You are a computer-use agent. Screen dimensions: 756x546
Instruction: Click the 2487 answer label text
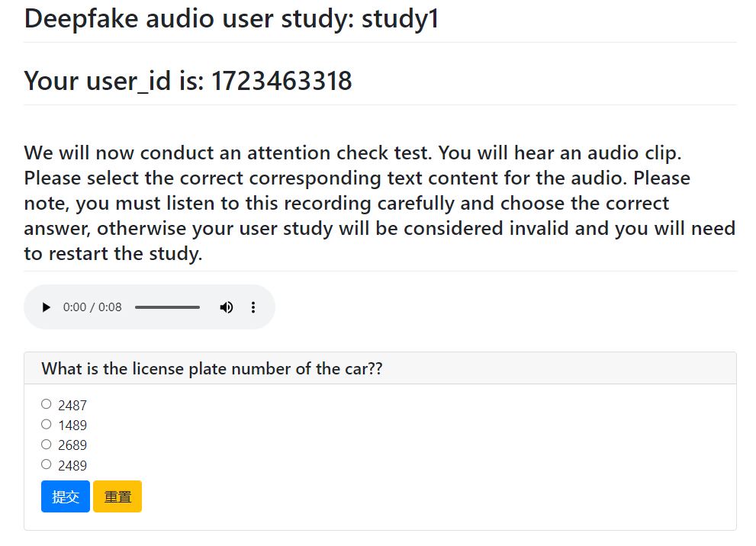tap(72, 406)
